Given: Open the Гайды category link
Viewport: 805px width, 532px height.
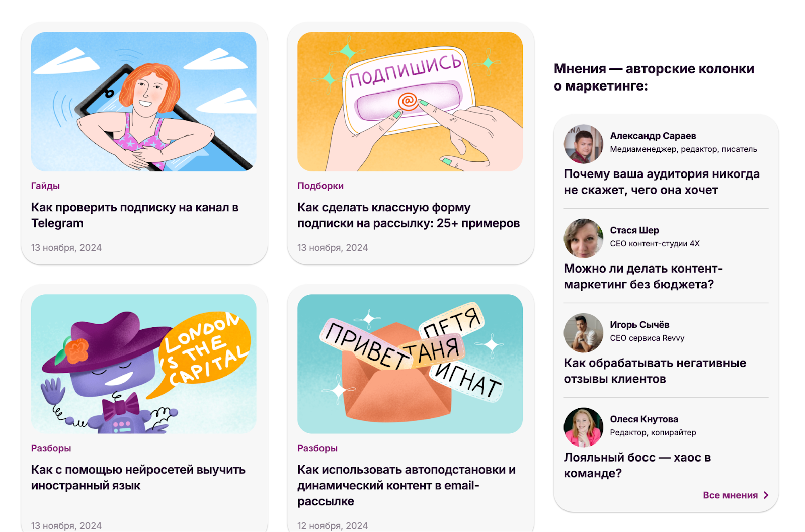Looking at the screenshot, I should (x=45, y=186).
